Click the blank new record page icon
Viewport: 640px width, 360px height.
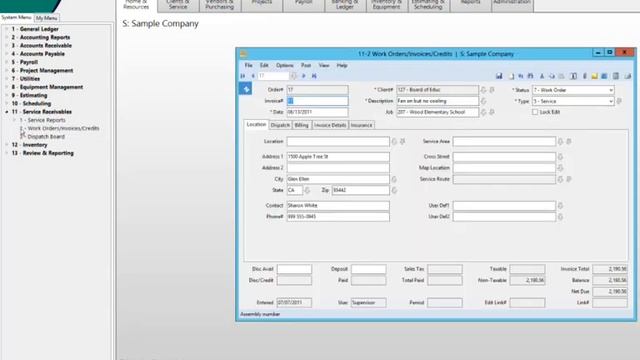click(511, 76)
